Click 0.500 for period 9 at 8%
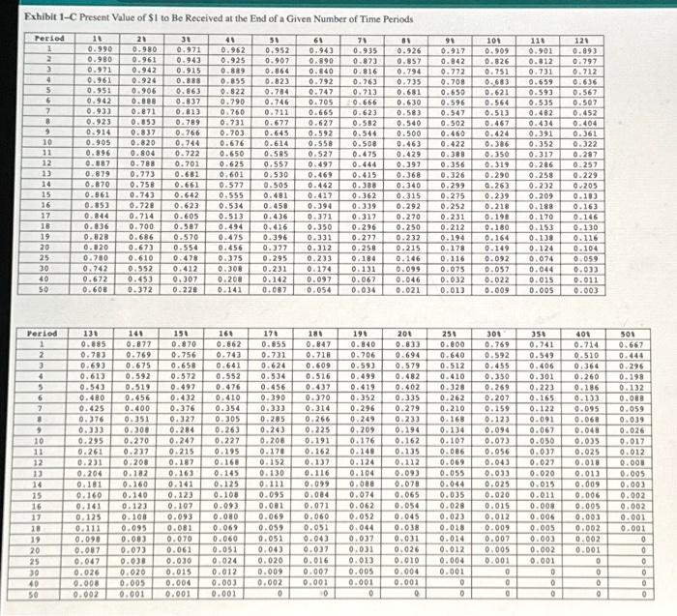This screenshot has height=616, width=677. coord(409,133)
